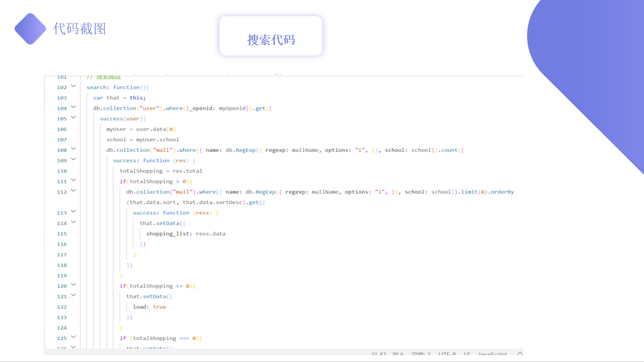Change the UTF-8 encoding in status bar

pyautogui.click(x=448, y=354)
